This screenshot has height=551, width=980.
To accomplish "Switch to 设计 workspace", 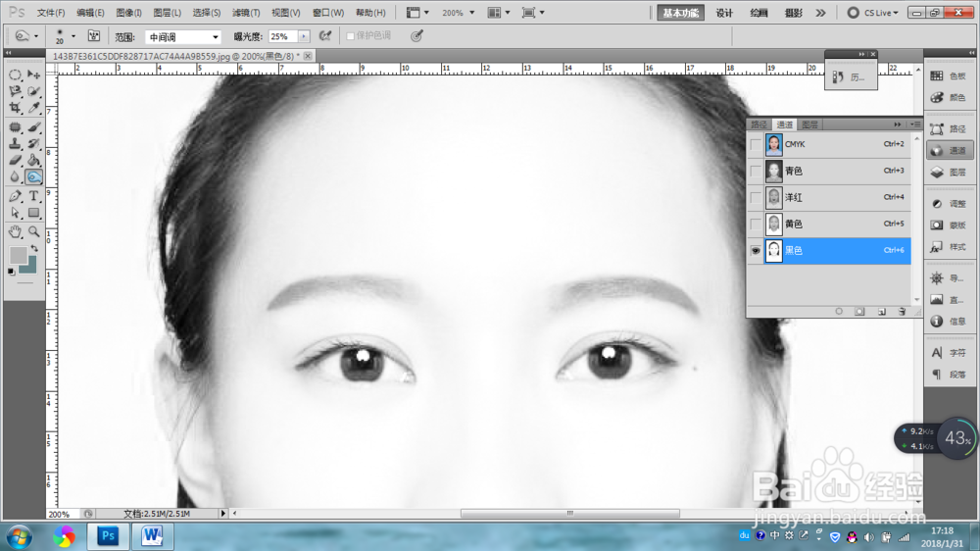I will (724, 13).
